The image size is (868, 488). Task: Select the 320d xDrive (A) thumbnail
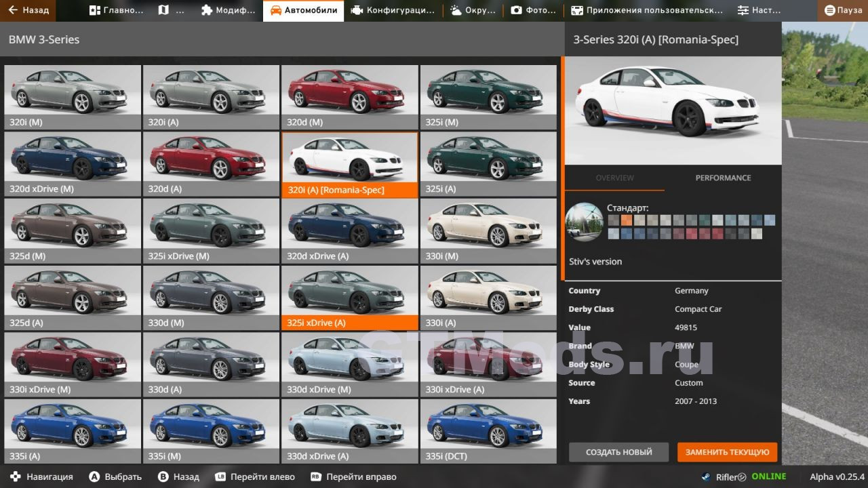click(x=349, y=230)
